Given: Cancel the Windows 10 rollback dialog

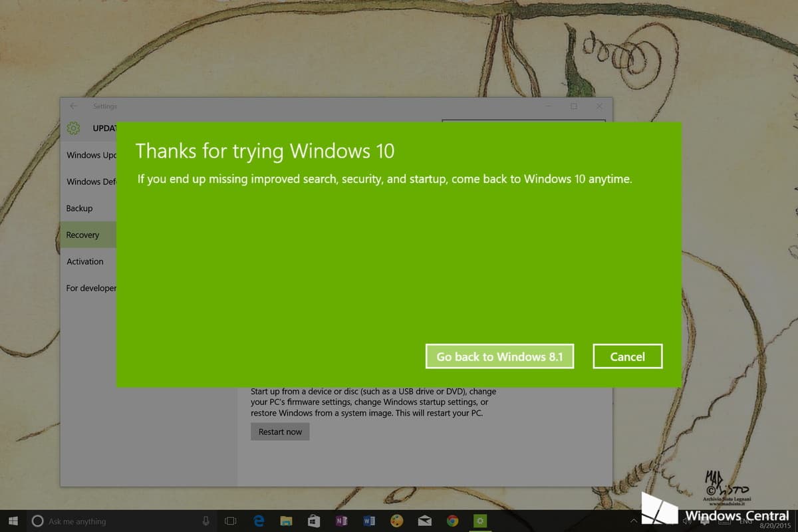Looking at the screenshot, I should pos(627,356).
